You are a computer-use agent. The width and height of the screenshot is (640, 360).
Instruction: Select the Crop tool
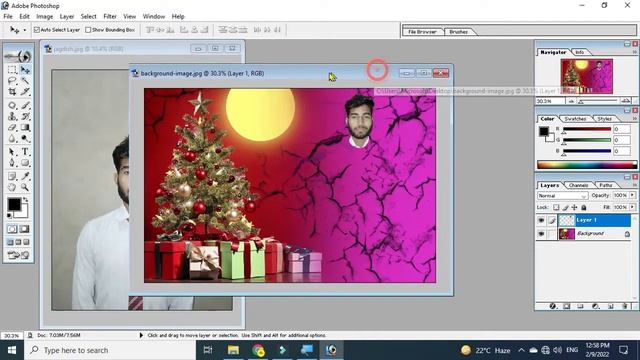click(x=12, y=91)
